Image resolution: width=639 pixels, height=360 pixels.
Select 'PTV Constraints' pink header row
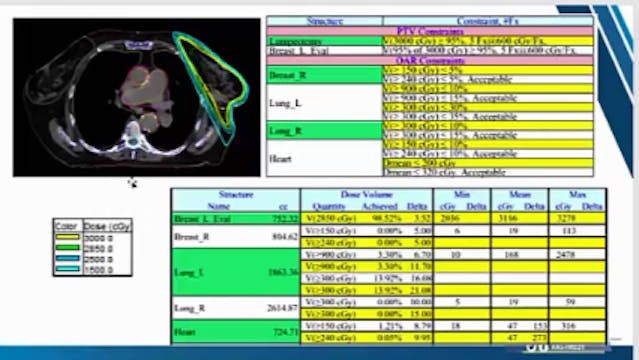click(x=430, y=31)
